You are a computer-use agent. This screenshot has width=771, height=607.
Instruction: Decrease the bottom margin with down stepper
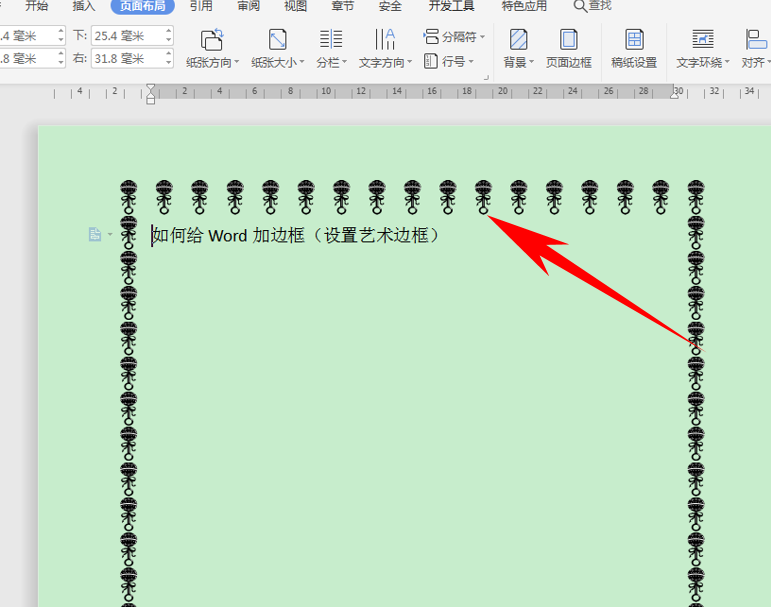[x=169, y=40]
